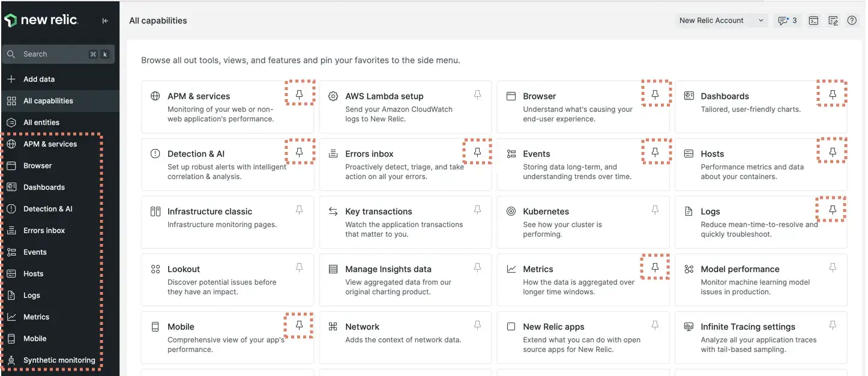Image resolution: width=868 pixels, height=376 pixels.
Task: Select All capabilities in the sidebar
Action: click(48, 101)
